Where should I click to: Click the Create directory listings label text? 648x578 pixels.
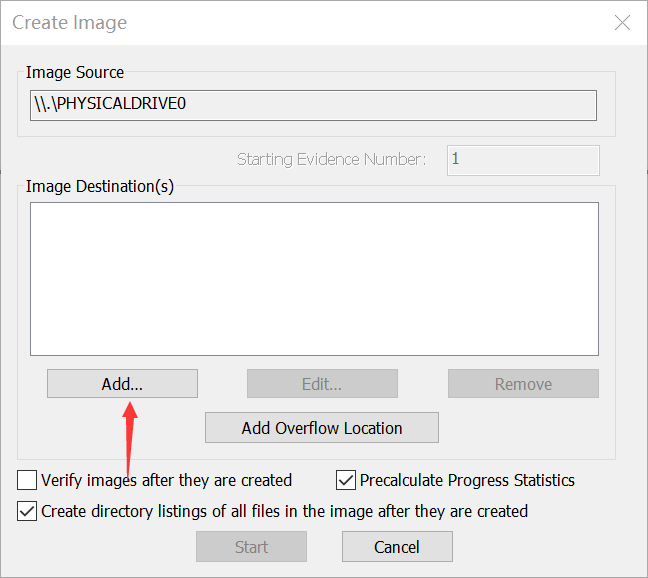pyautogui.click(x=284, y=511)
